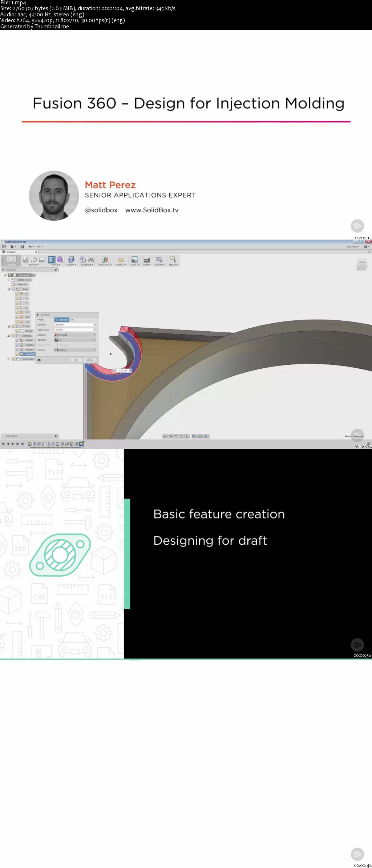The image size is (372, 868).
Task: Click OK in the Extrude dialog
Action: pos(76,360)
